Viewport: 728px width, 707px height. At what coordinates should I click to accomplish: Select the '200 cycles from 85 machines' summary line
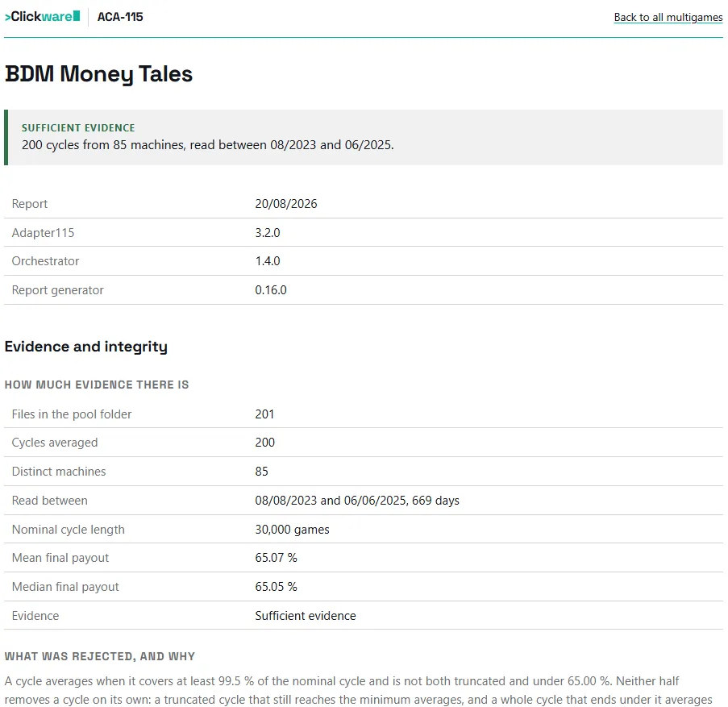pos(207,145)
